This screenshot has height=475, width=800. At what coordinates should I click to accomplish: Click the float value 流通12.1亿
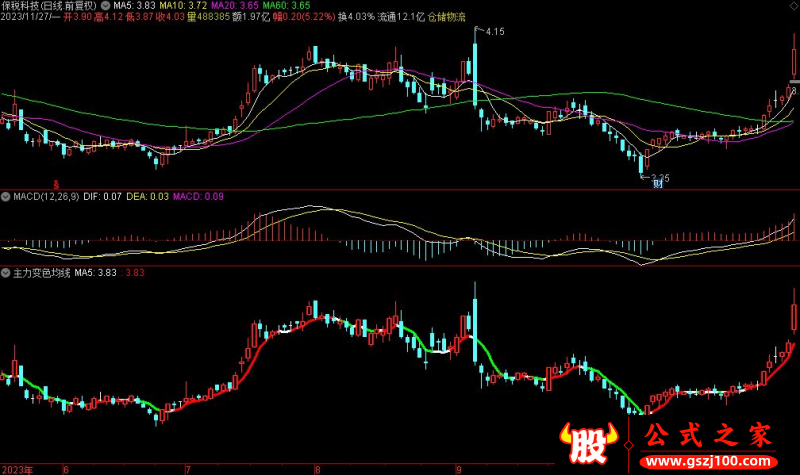coord(401,17)
